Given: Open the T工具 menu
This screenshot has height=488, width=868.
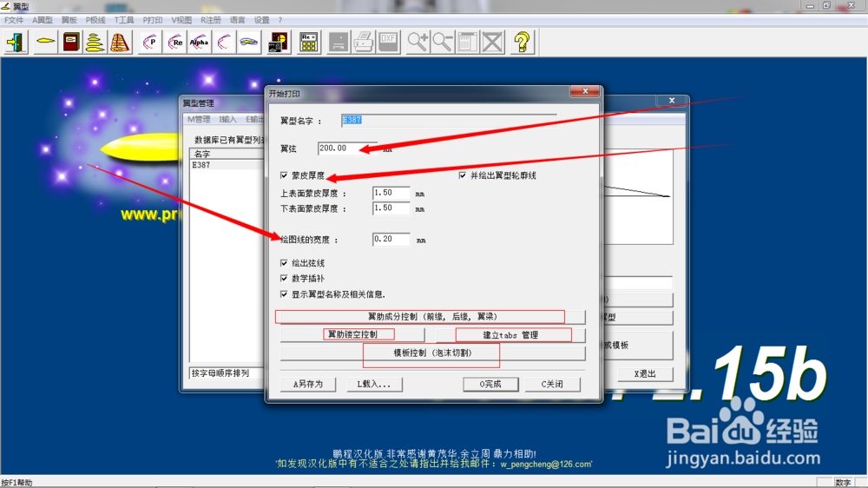Looking at the screenshot, I should (124, 20).
